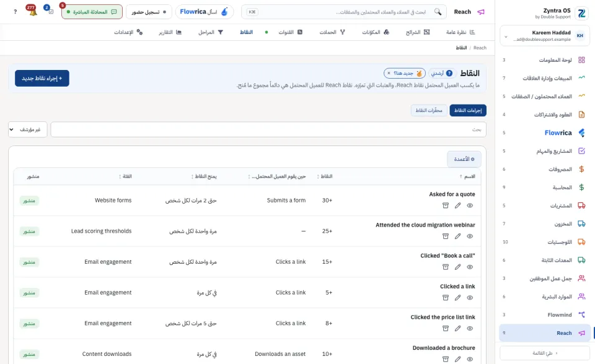View the "Clicked the price list link" action
Image resolution: width=595 pixels, height=364 pixels.
point(470,328)
